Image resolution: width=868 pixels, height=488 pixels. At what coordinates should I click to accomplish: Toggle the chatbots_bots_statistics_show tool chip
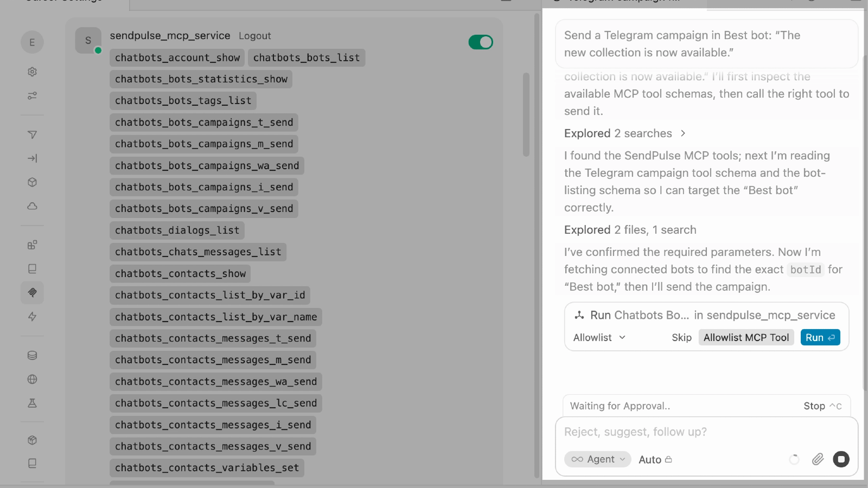click(201, 79)
